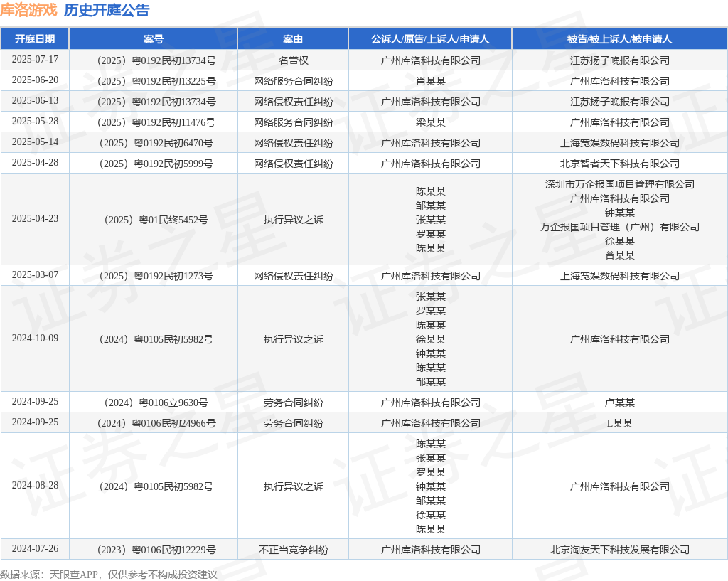
Task: Select the 案号 column header
Action: click(154, 39)
